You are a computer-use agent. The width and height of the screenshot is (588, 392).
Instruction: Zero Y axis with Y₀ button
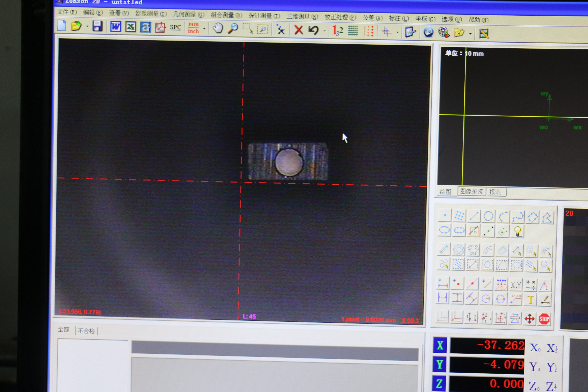click(x=535, y=367)
